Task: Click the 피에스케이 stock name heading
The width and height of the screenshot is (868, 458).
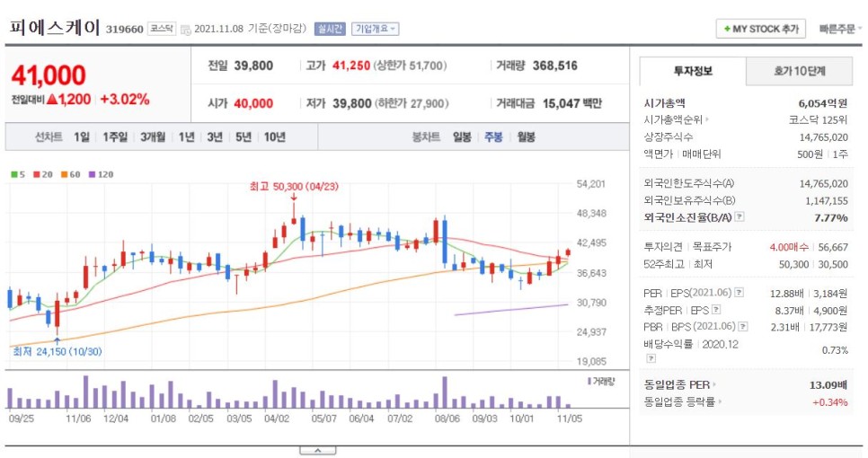Action: click(x=54, y=28)
